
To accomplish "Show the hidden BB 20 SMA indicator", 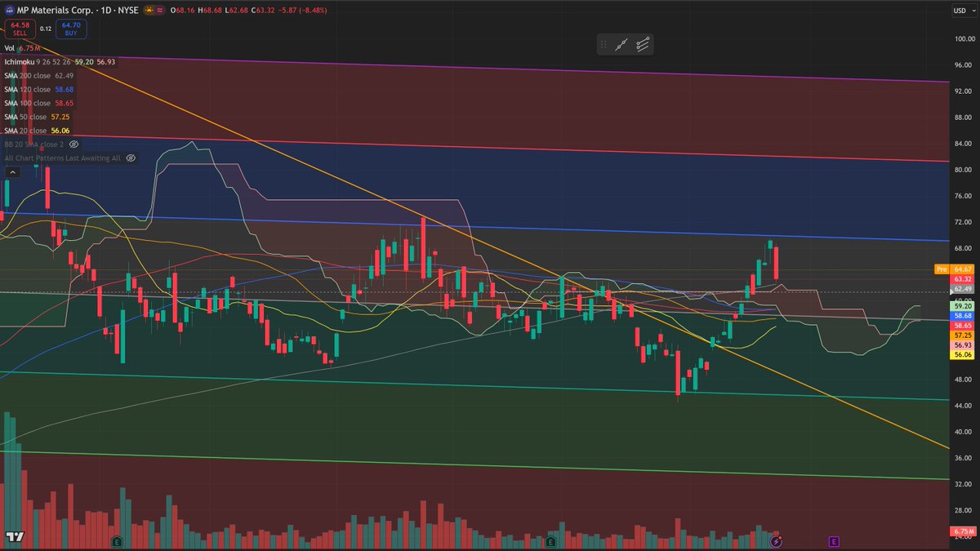I will coord(72,144).
